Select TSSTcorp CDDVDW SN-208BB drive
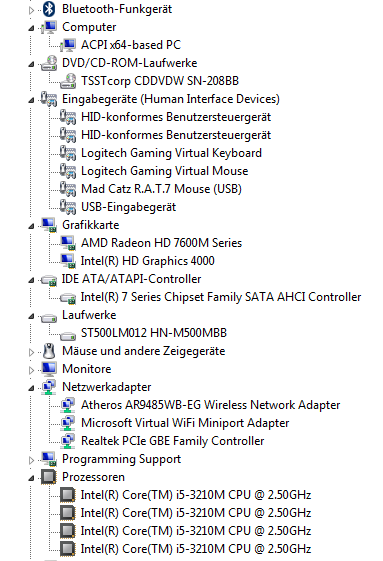This screenshot has height=561, width=383. pos(160,81)
